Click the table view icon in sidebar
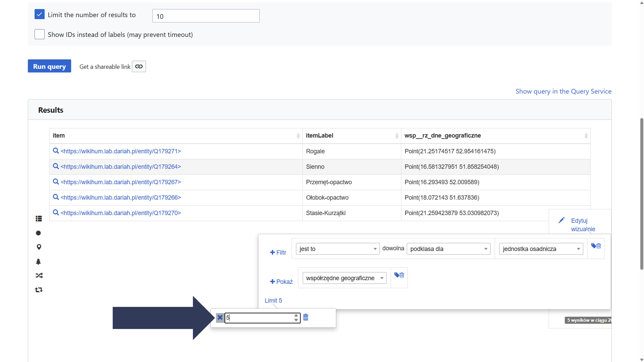Screen dimensions: 644x362 point(39,219)
